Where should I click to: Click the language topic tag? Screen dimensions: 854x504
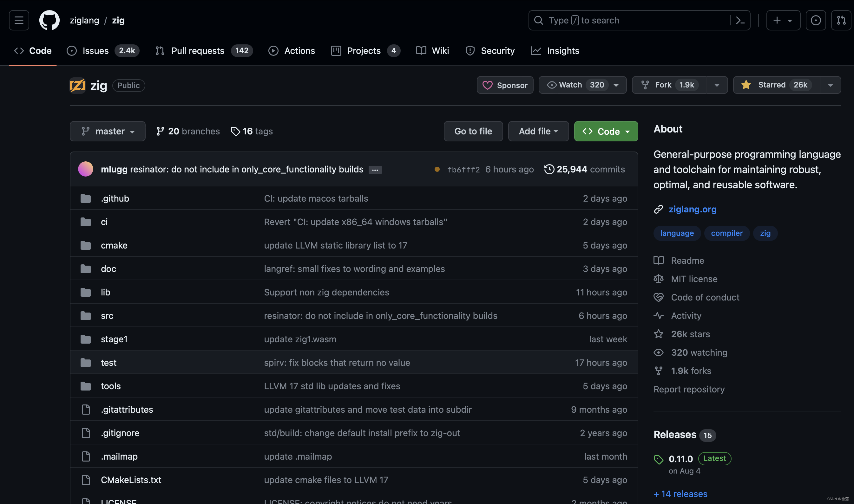coord(677,233)
